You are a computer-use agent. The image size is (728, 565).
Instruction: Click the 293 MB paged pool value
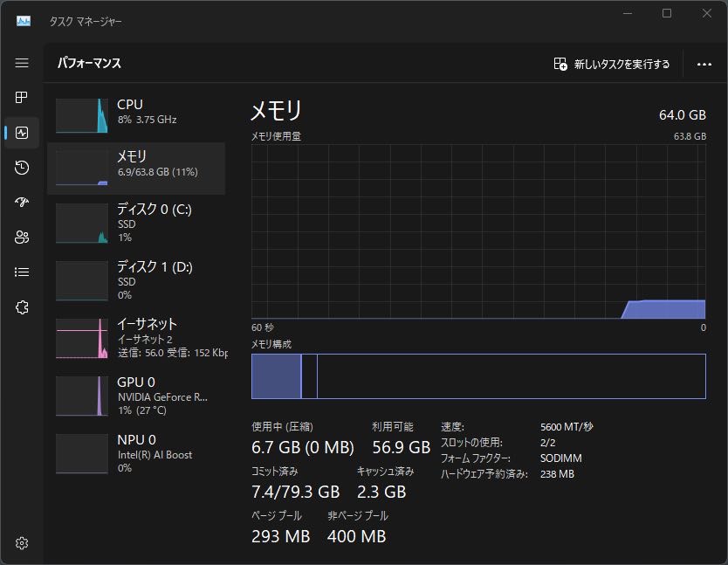point(280,536)
